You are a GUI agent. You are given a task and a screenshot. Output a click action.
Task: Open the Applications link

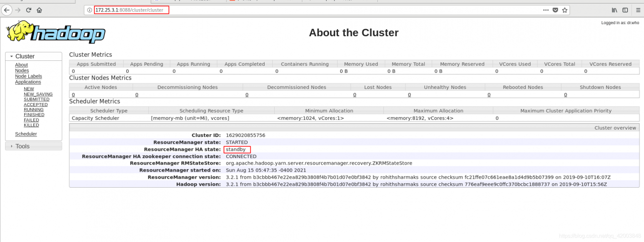(28, 82)
